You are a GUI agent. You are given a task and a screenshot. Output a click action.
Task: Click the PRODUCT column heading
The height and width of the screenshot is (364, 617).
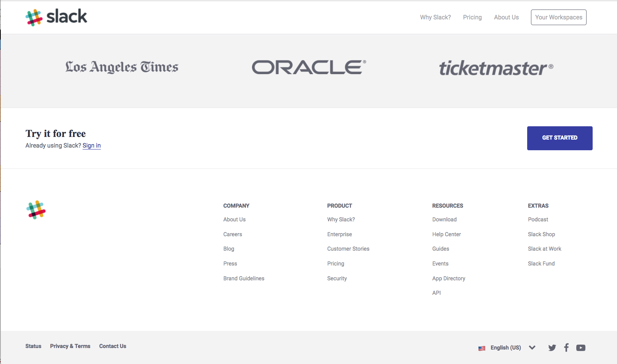pos(340,206)
